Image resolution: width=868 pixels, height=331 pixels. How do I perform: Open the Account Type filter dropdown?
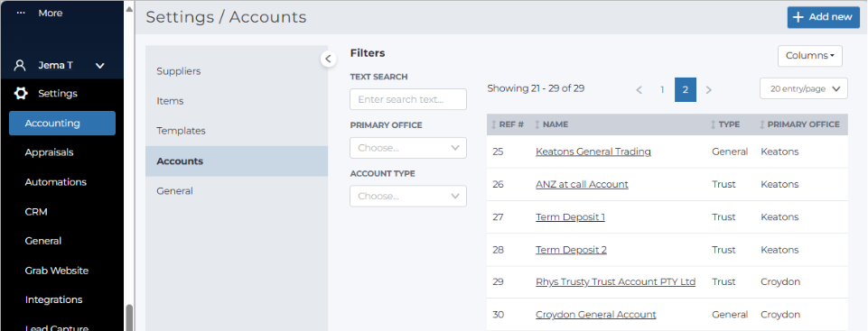pos(408,197)
